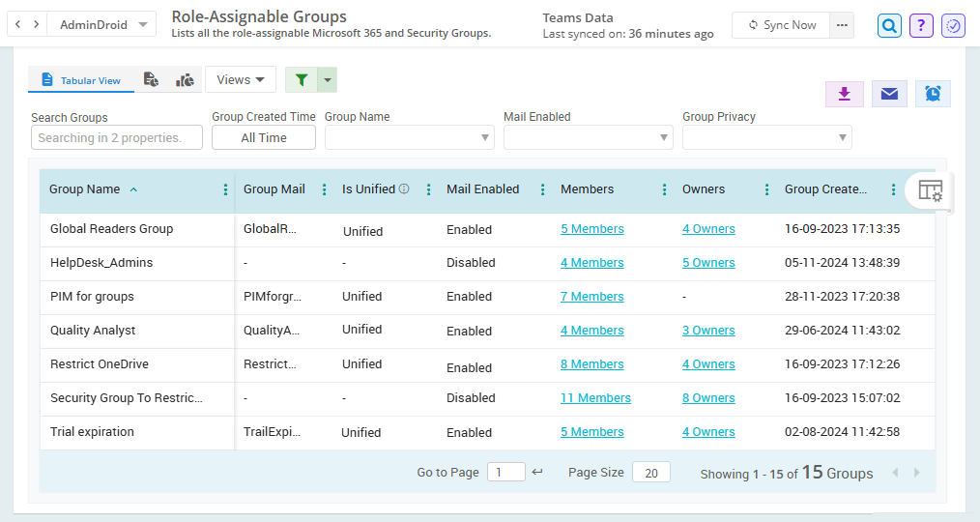Image resolution: width=980 pixels, height=522 pixels.
Task: Click the green filter funnel icon
Action: (x=302, y=80)
